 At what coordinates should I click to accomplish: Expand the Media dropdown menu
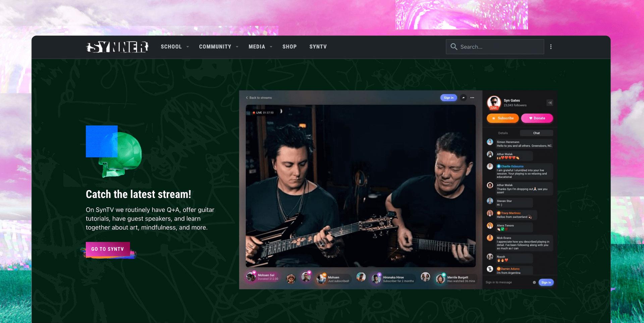tap(260, 47)
